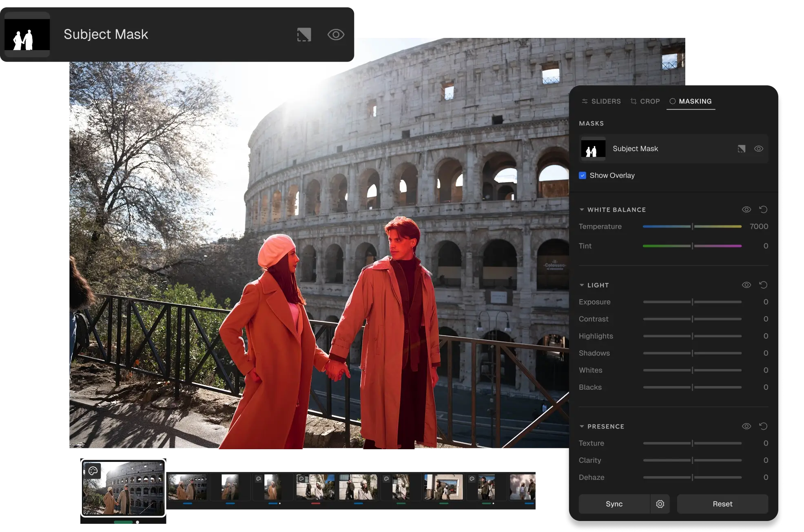Switch to the Sliders tab
The height and width of the screenshot is (532, 804).
pos(601,101)
